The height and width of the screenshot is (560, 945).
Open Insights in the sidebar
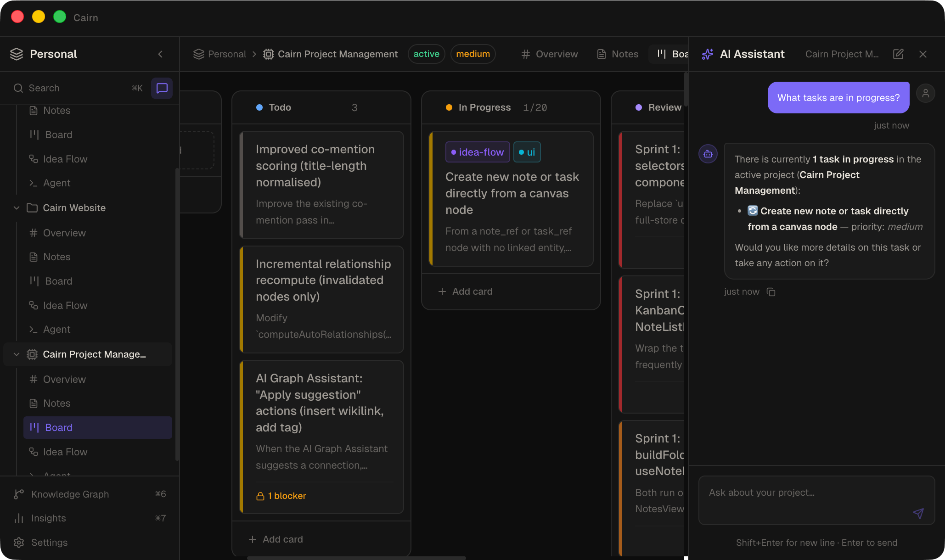(90, 518)
